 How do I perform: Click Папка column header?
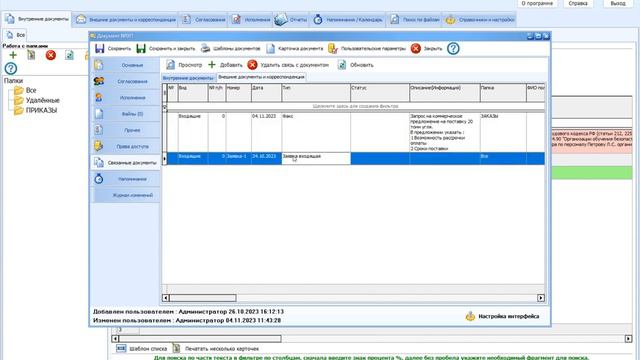pyautogui.click(x=503, y=93)
